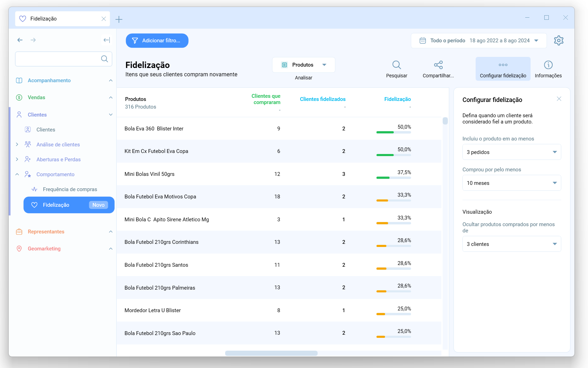Click the heart icon on Fidelização tab
The width and height of the screenshot is (588, 368).
tap(23, 19)
